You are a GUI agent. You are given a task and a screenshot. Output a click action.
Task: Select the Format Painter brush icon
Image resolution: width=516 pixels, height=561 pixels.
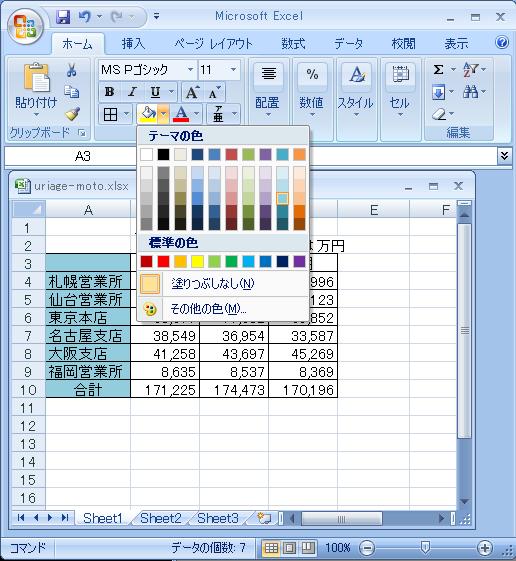pos(72,114)
